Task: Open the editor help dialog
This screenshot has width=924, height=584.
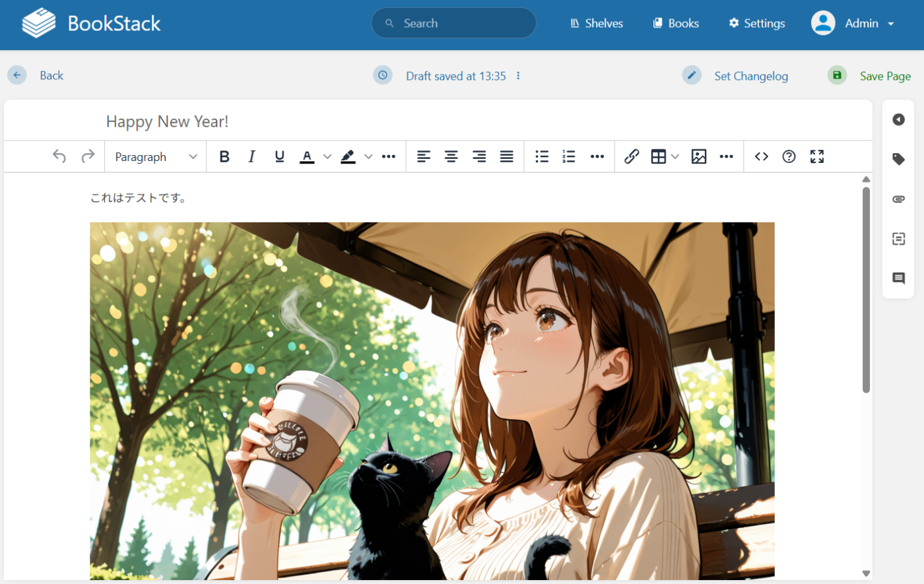Action: coord(789,156)
